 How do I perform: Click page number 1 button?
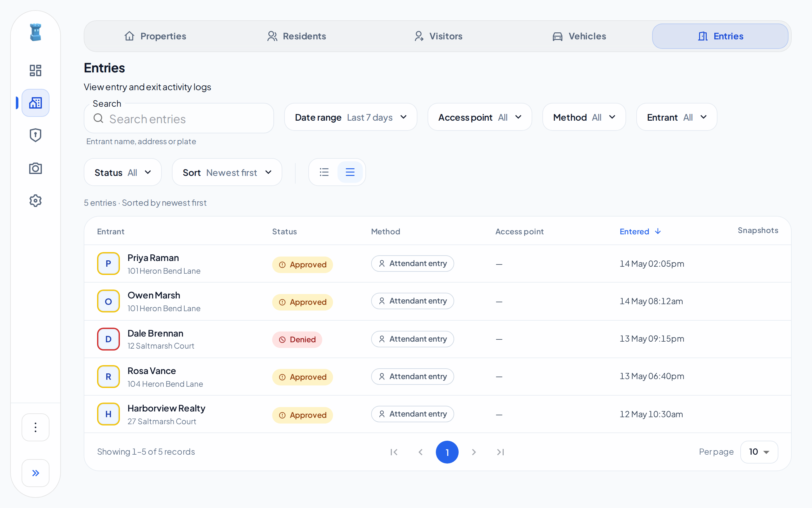coord(447,452)
